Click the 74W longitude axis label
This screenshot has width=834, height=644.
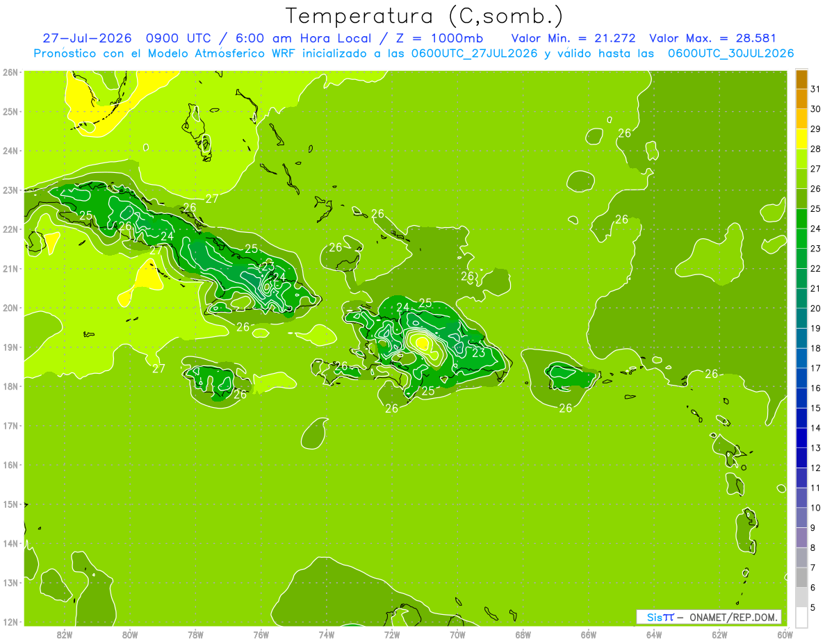click(x=327, y=634)
